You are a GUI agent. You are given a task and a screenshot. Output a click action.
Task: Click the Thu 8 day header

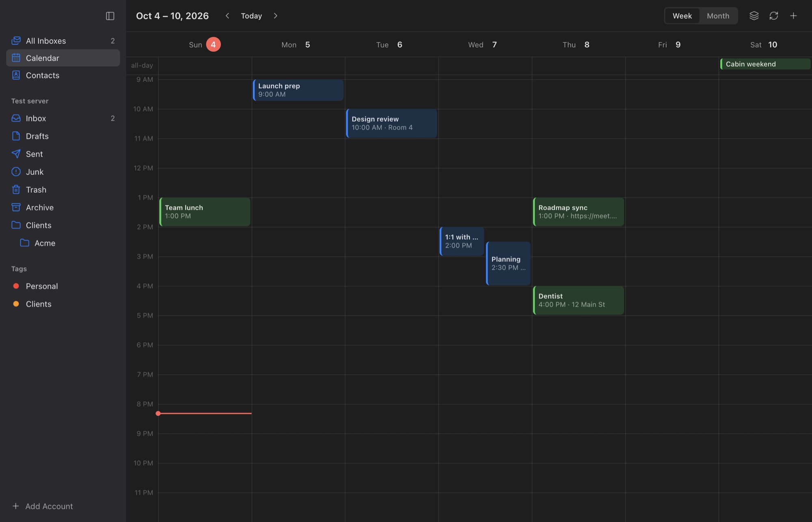tap(578, 45)
